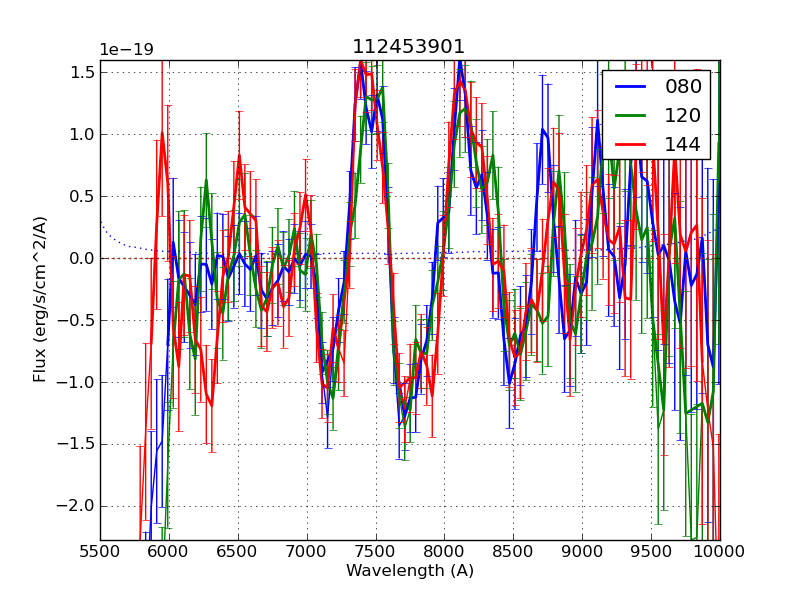Select the 144 legend label

click(x=683, y=144)
